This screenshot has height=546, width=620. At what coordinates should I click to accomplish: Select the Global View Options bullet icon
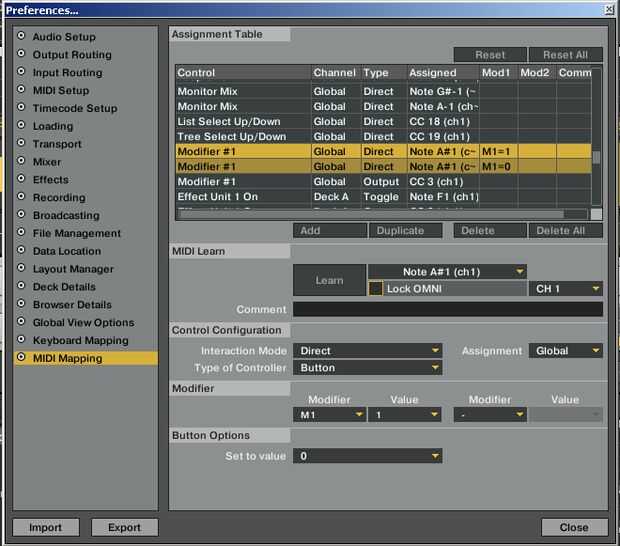[21, 321]
